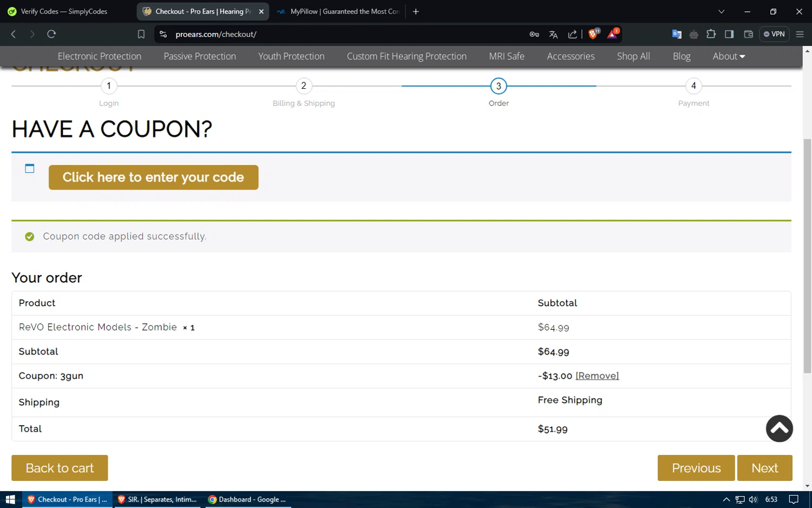Viewport: 812px width, 508px height.
Task: Close the Checkout - Pro Ears tab
Action: point(261,11)
